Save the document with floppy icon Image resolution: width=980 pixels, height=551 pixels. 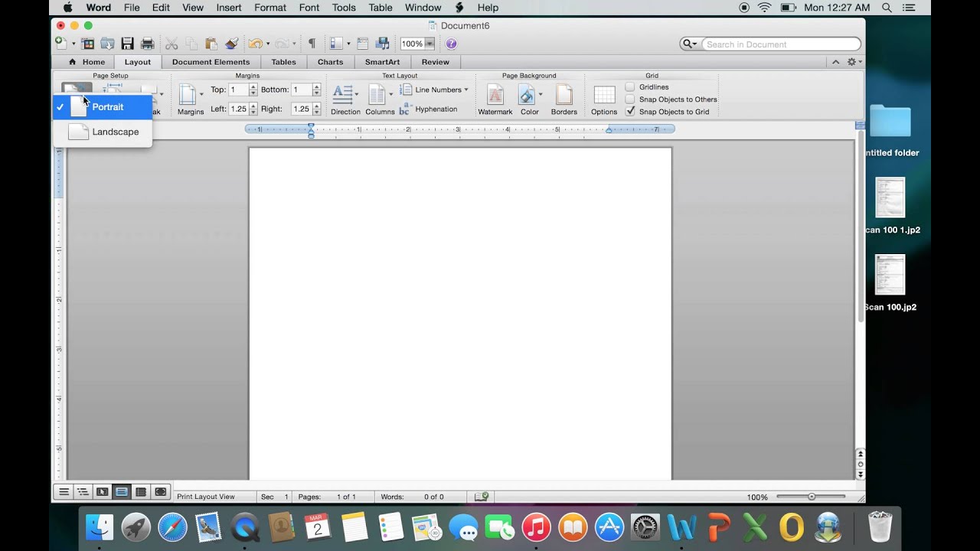[x=128, y=44]
